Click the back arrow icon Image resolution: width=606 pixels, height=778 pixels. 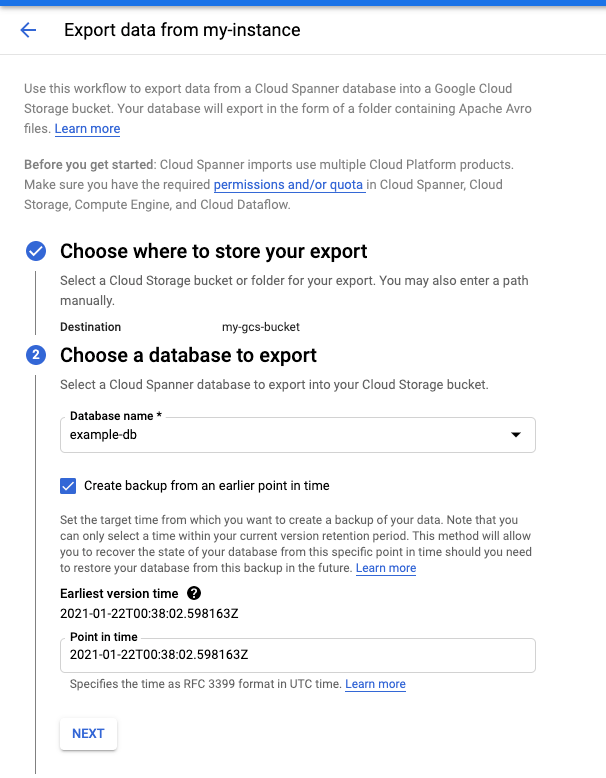click(28, 30)
